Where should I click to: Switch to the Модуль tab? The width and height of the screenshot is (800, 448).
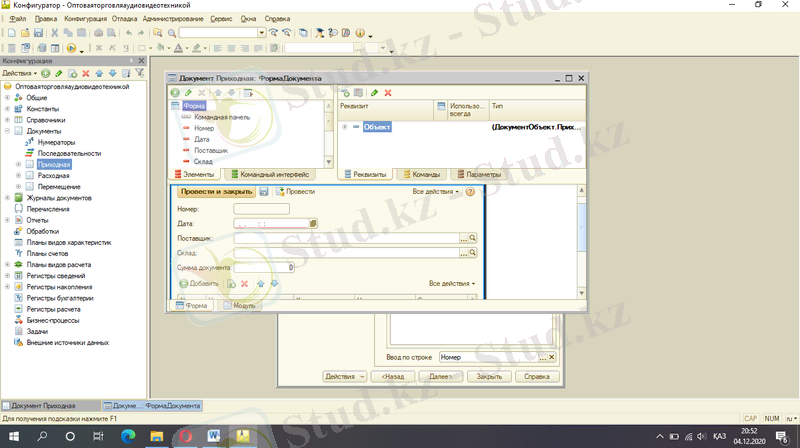tap(243, 306)
